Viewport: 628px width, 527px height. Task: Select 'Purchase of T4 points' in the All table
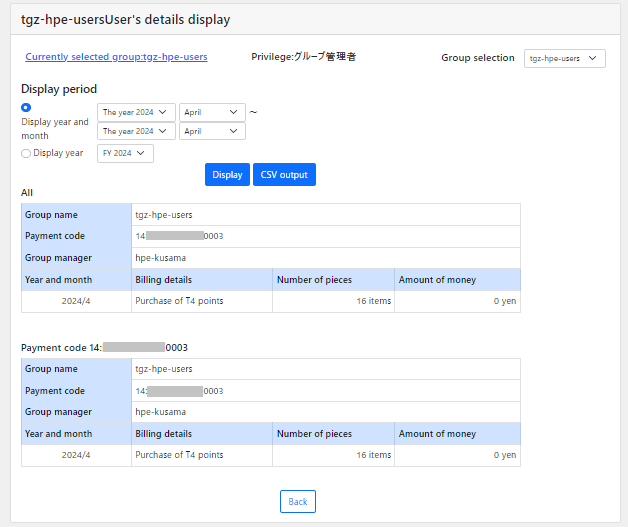[180, 301]
